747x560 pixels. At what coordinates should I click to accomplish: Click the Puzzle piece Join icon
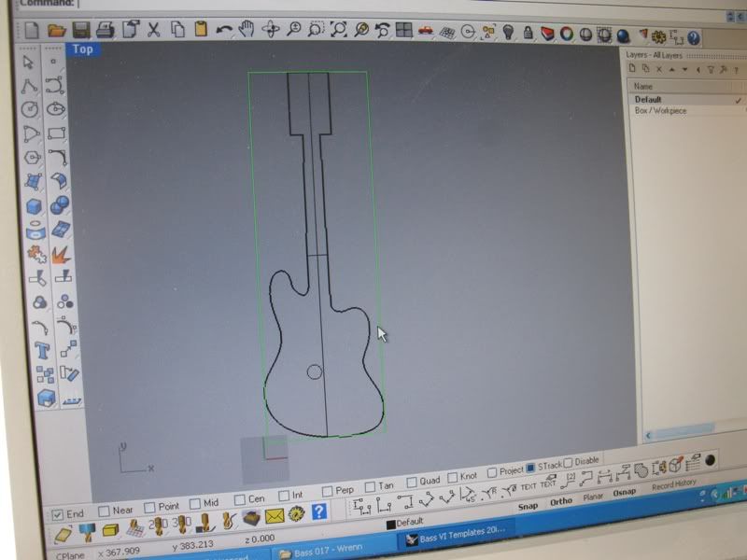tap(36, 254)
